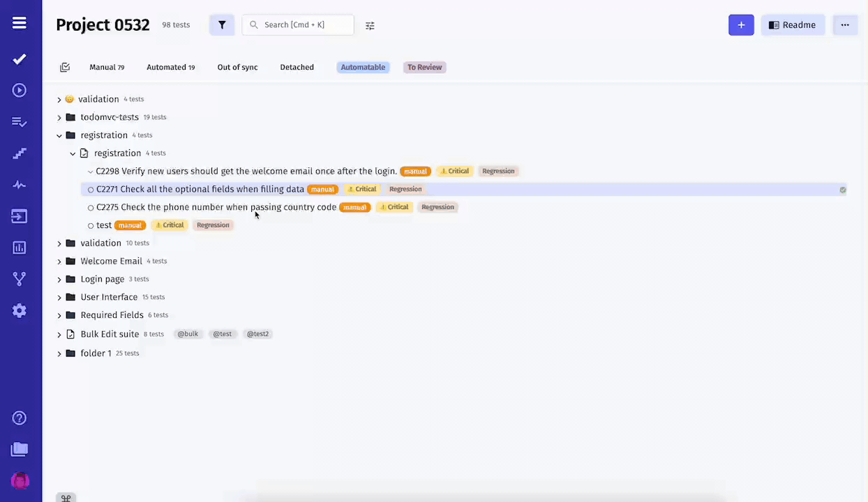Collapse the registration folder
Viewport: 868px width, 502px height.
[x=59, y=135]
